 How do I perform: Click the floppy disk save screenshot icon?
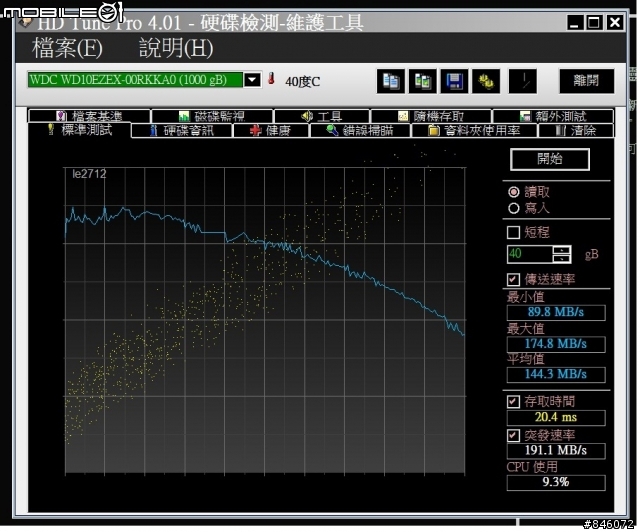[x=454, y=81]
